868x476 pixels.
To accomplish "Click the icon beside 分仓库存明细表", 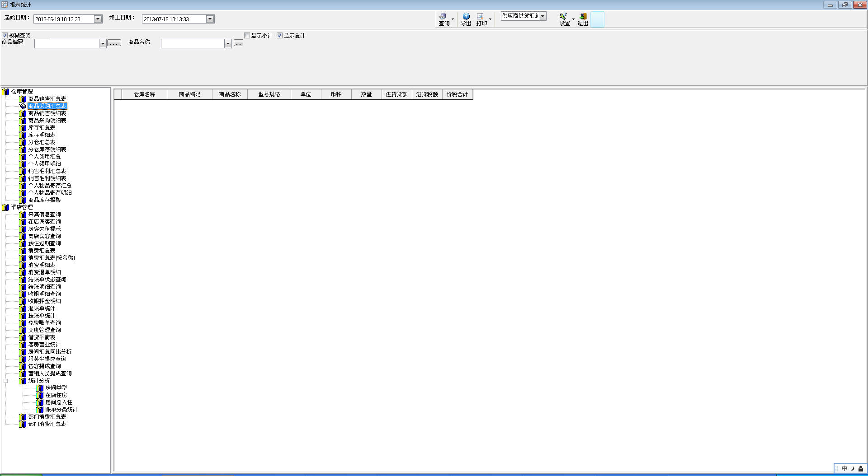I will point(23,149).
